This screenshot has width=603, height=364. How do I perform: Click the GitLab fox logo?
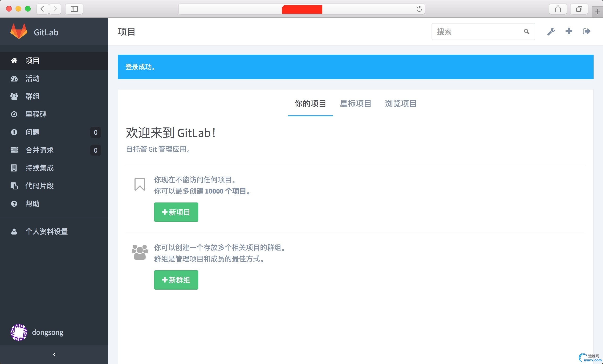tap(19, 31)
